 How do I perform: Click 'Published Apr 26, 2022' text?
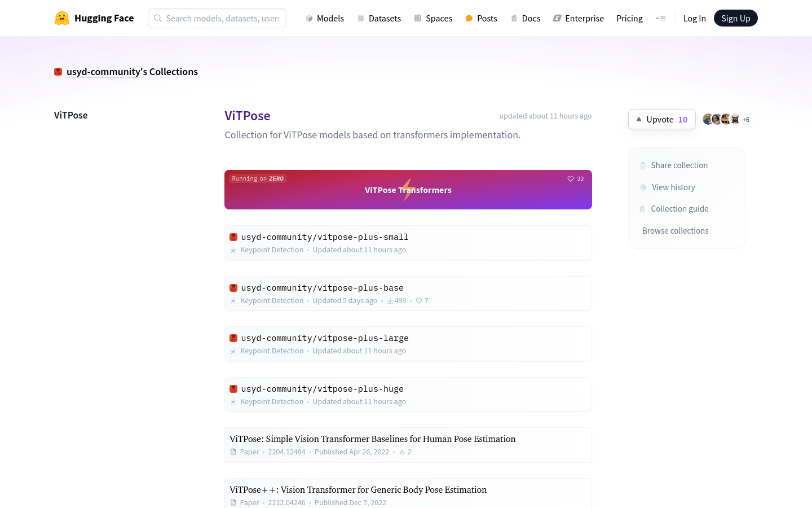(352, 452)
